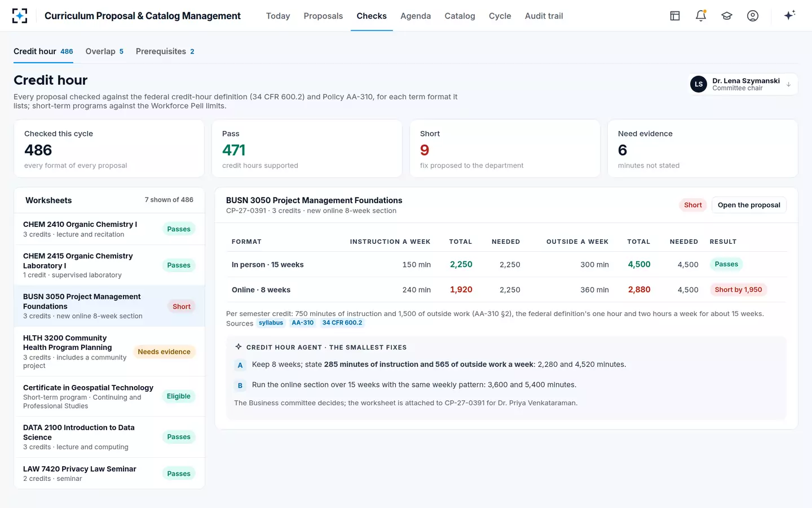Open the layout panel icon
Screen dimensions: 812x508
point(675,16)
